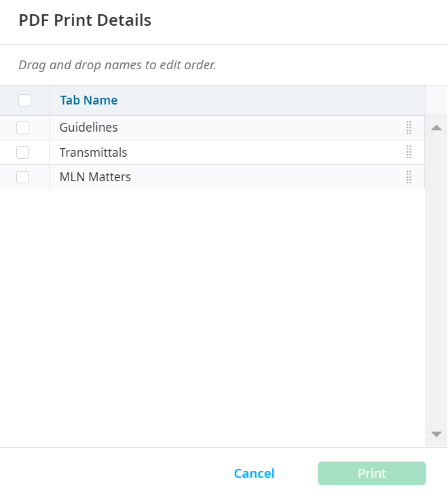Click the drag and drop instruction text
This screenshot has width=448, height=490.
117,66
